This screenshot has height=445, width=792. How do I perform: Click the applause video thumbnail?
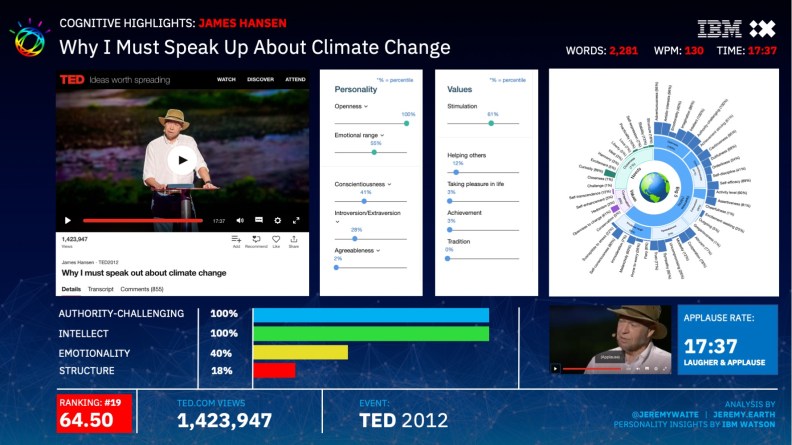[x=609, y=339]
